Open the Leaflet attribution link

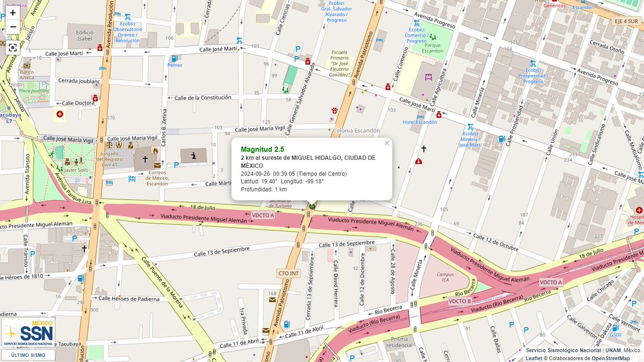click(x=534, y=358)
